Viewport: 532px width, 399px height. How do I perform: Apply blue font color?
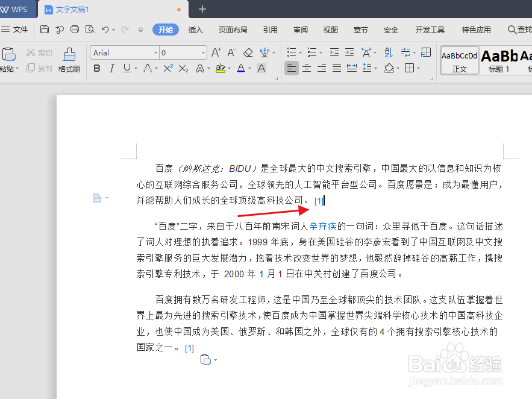coord(241,69)
